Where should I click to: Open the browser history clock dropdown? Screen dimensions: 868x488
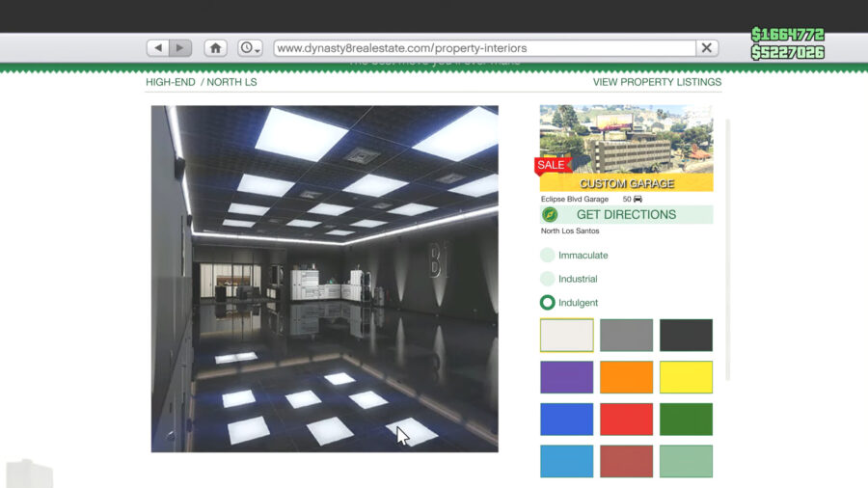click(x=250, y=48)
